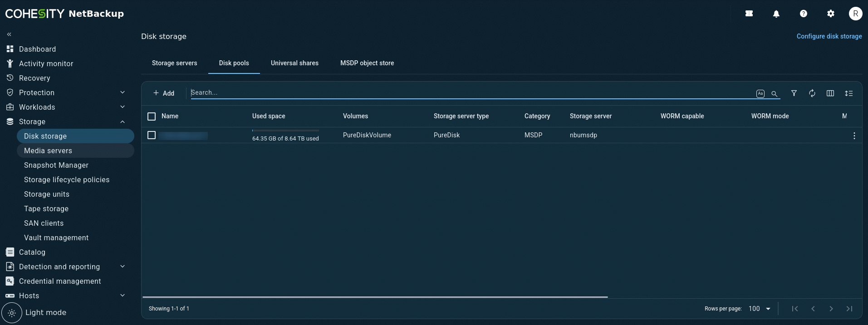Click the ticket icon in the top bar
This screenshot has width=868, height=325.
click(x=749, y=14)
